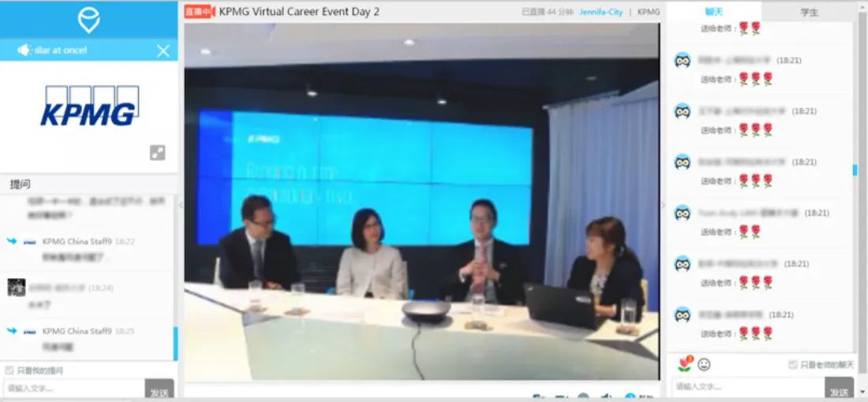Click the chat panel scrollbar thumb

855,171
